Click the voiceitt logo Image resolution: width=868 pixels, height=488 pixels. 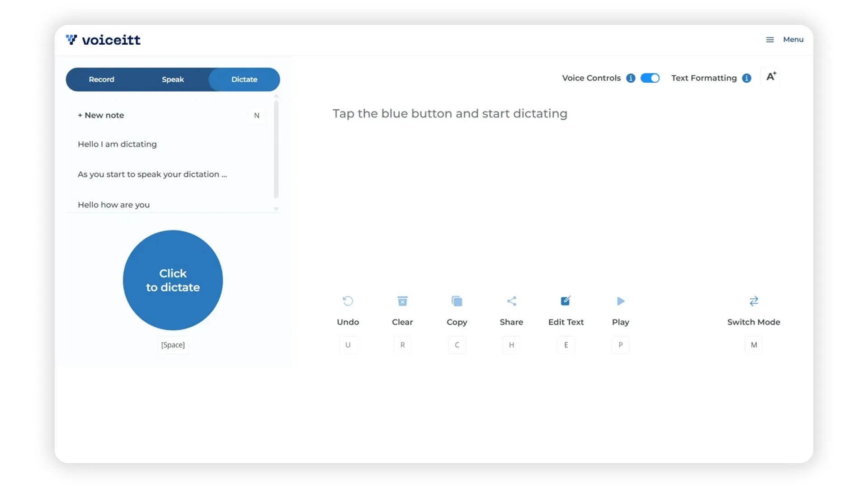(103, 40)
